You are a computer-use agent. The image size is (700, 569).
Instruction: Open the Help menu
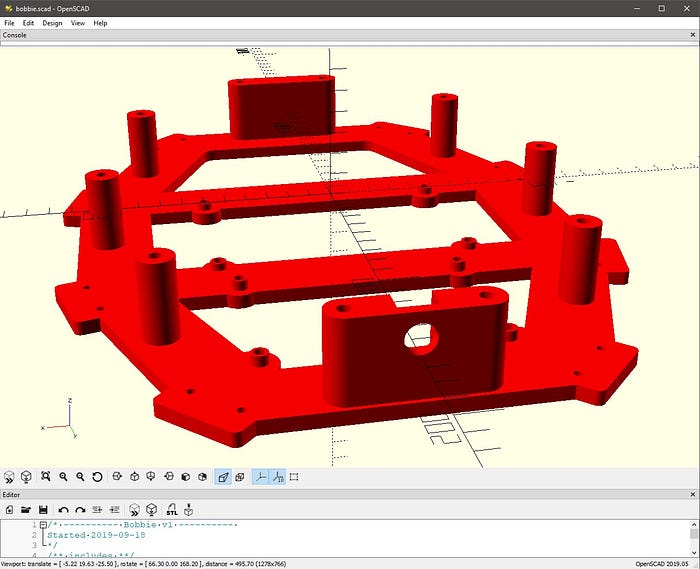100,23
